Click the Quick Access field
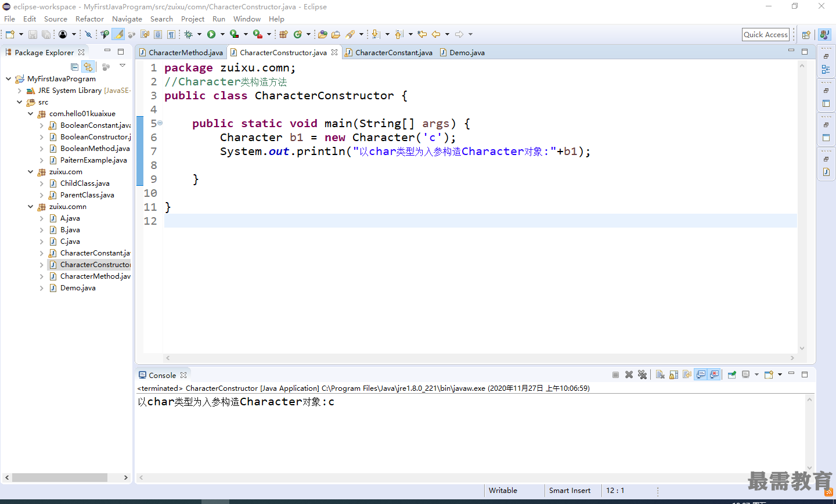836x504 pixels. [x=766, y=35]
